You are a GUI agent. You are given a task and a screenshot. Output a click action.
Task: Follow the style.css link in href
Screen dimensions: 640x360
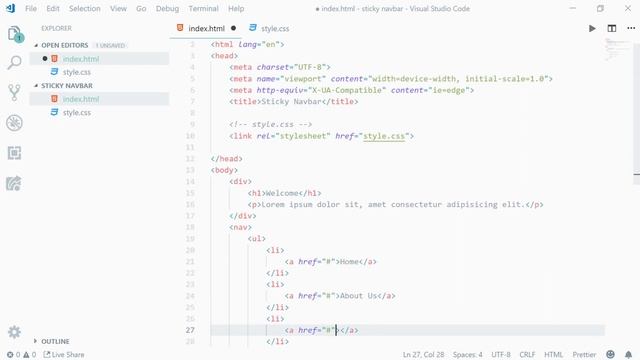click(x=384, y=136)
